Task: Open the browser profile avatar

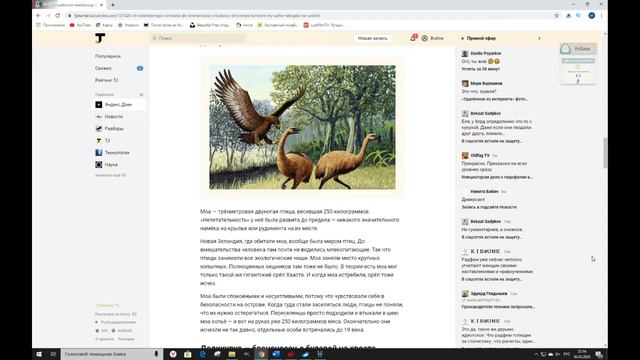Action: [591, 16]
